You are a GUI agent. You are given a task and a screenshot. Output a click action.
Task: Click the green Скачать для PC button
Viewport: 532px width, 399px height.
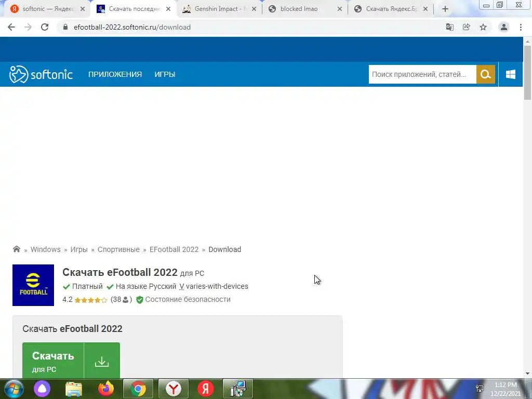pos(71,361)
